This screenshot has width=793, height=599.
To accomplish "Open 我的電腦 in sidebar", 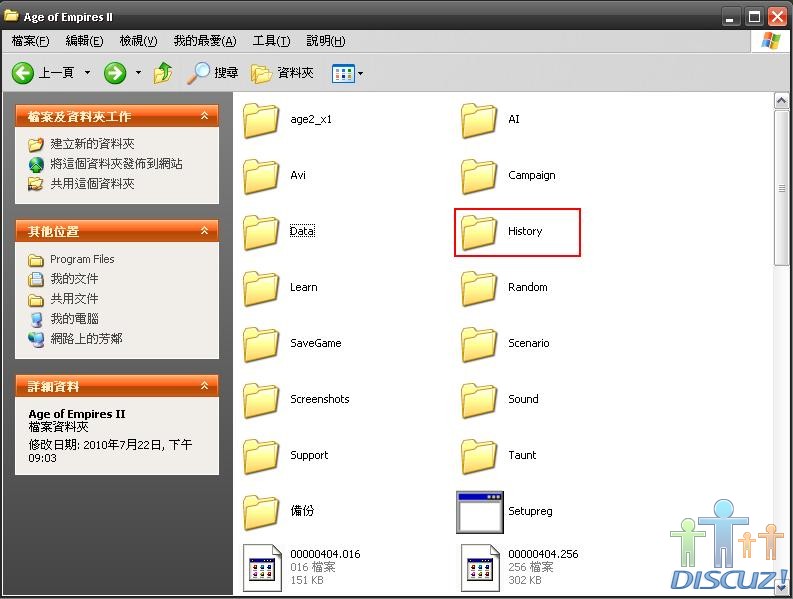I will tap(74, 319).
